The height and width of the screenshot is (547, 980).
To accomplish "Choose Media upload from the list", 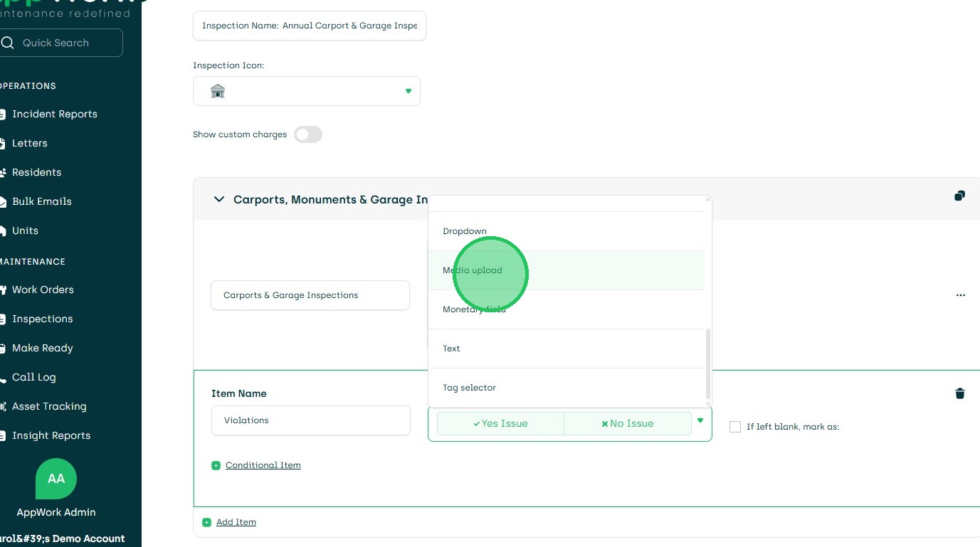I will pyautogui.click(x=473, y=270).
